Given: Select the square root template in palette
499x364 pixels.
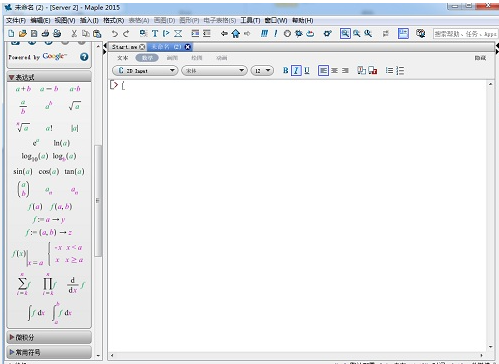Looking at the screenshot, I should click(x=74, y=106).
